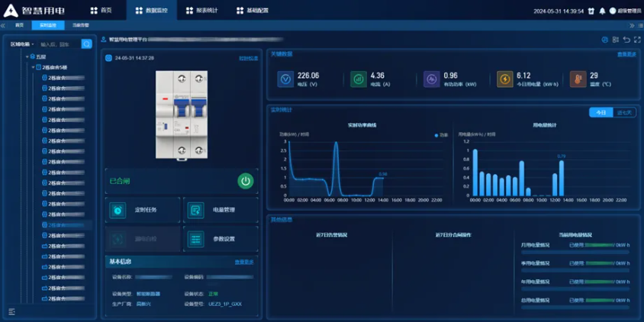This screenshot has height=322, width=644.
Task: Switch statistics range to 近七天
Action: (x=624, y=112)
